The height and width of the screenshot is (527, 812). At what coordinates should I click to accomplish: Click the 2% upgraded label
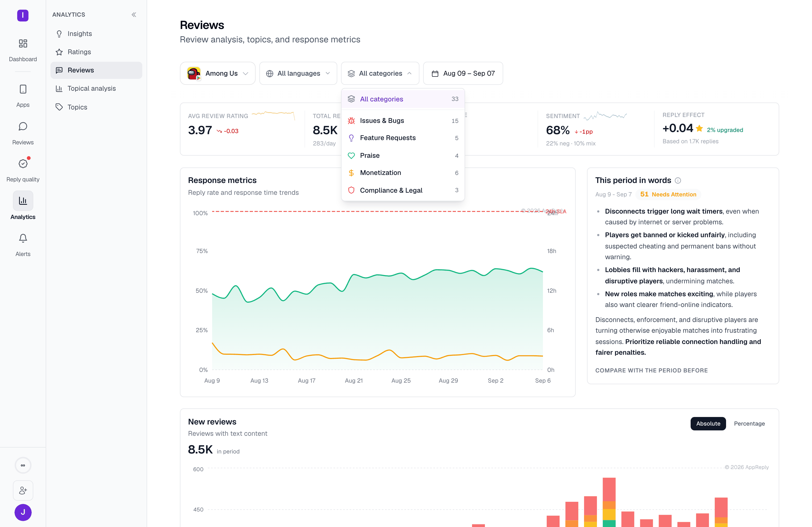[725, 130]
